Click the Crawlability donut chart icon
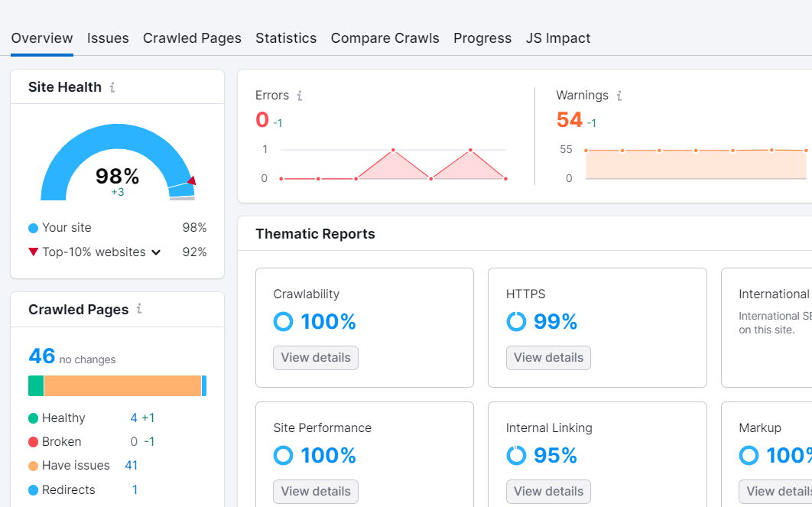Viewport: 812px width, 507px height. click(283, 322)
